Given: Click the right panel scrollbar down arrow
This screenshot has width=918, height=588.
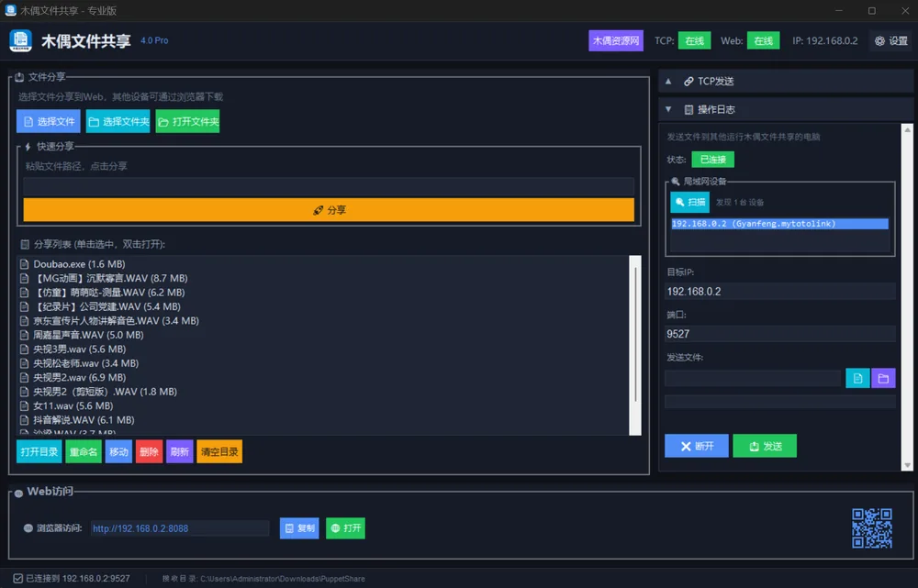Looking at the screenshot, I should pyautogui.click(x=908, y=465).
